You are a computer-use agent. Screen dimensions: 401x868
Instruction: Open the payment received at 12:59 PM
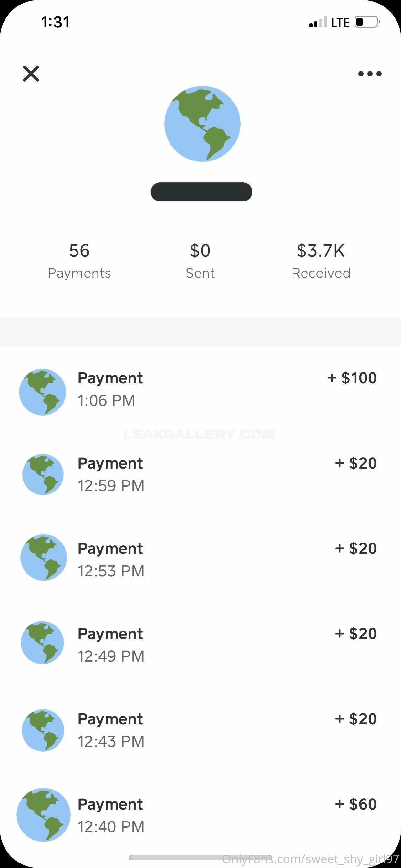111,474
